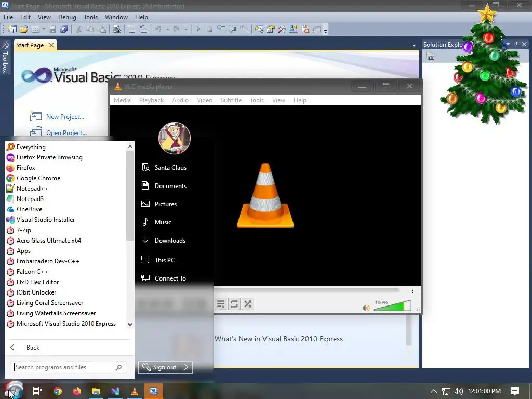Open Firefox from the taskbar
This screenshot has height=399, width=532.
77,391
